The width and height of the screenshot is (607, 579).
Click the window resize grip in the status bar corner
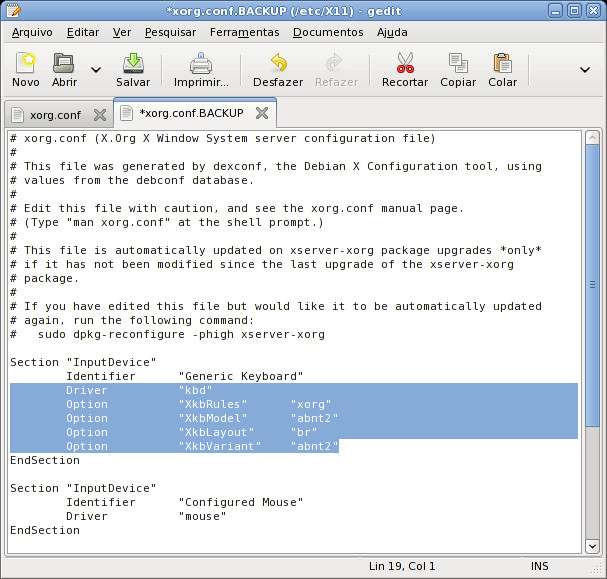(598, 569)
